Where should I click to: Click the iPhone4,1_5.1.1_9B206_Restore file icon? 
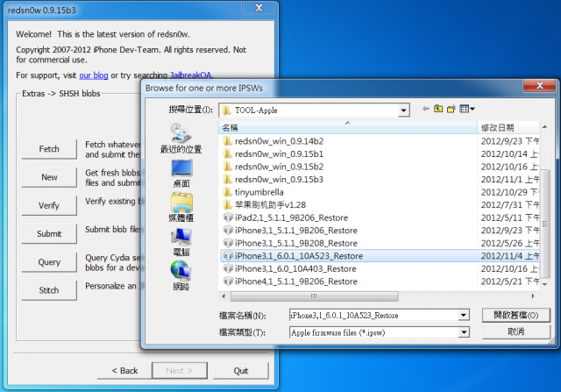228,282
